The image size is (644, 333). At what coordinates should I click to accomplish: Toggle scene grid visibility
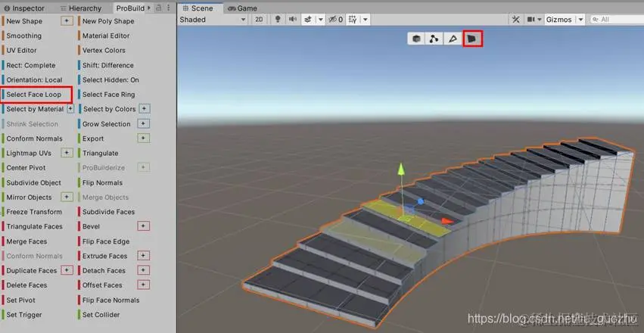tap(353, 19)
